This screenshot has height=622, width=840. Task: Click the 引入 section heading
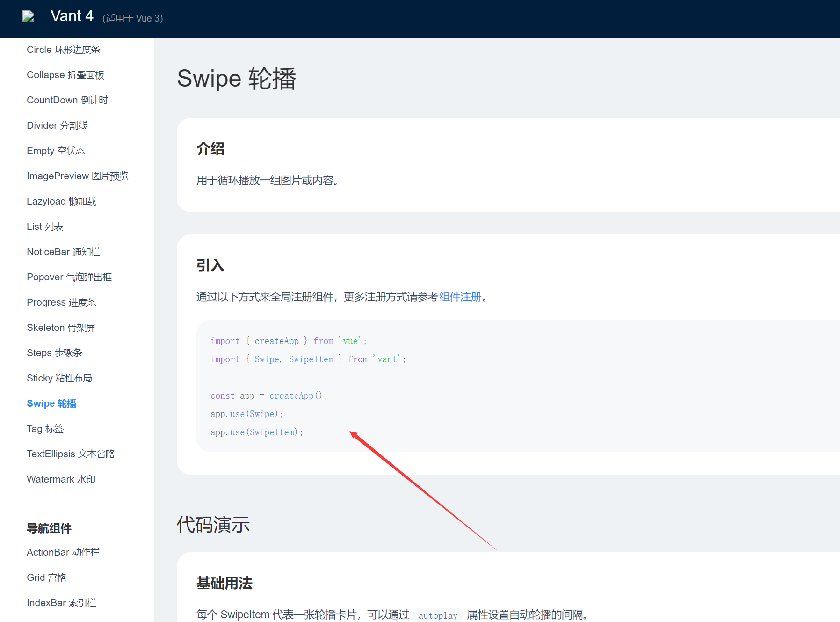(x=210, y=265)
